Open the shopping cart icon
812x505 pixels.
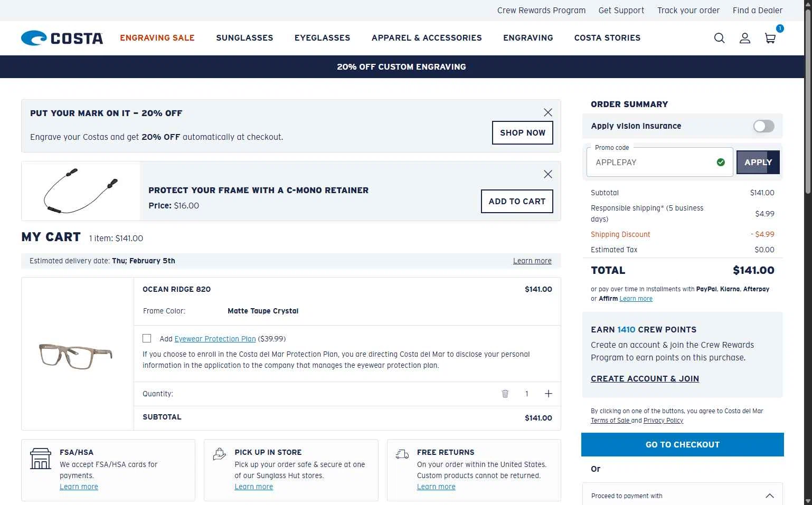(x=770, y=38)
